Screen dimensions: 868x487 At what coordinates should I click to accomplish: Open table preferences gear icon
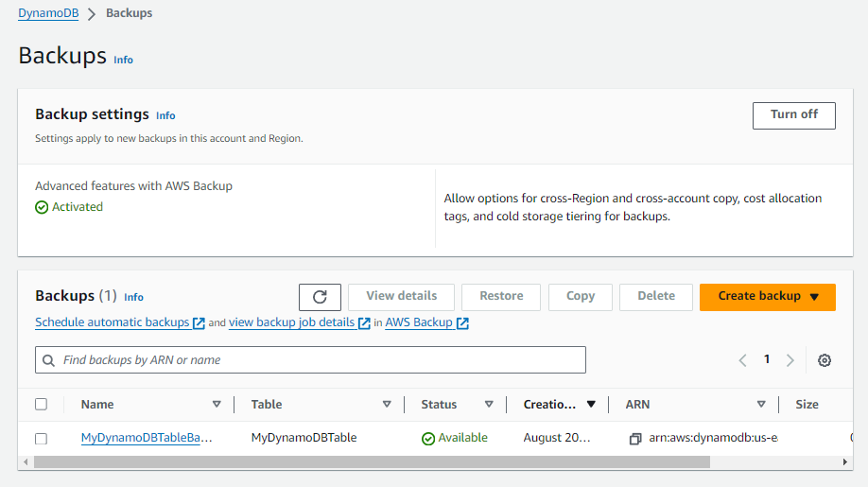pos(825,360)
